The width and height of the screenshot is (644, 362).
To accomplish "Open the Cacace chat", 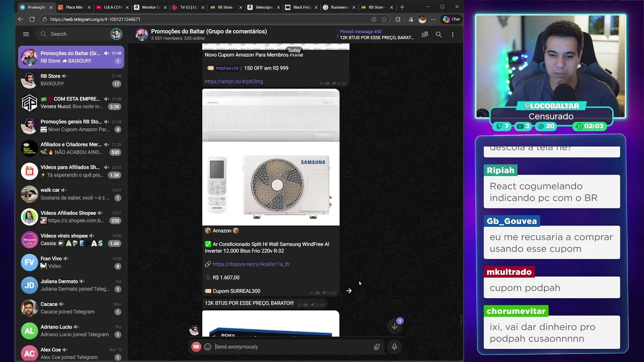I will click(x=71, y=308).
